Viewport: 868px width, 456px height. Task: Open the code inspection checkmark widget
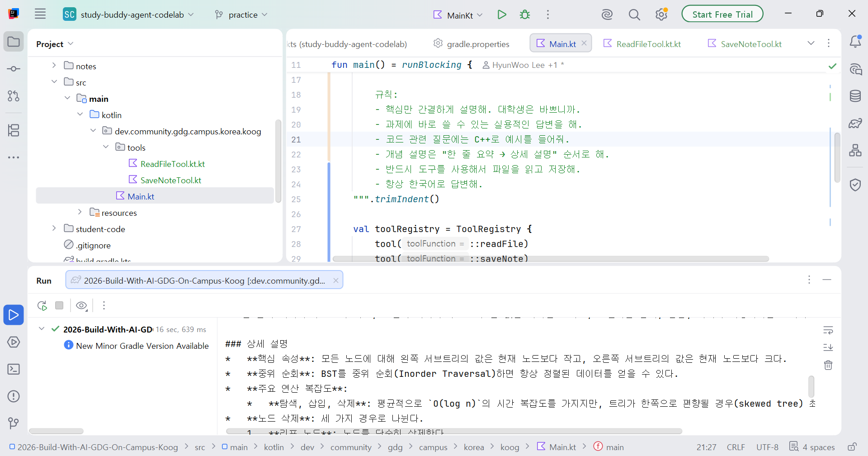pyautogui.click(x=832, y=66)
